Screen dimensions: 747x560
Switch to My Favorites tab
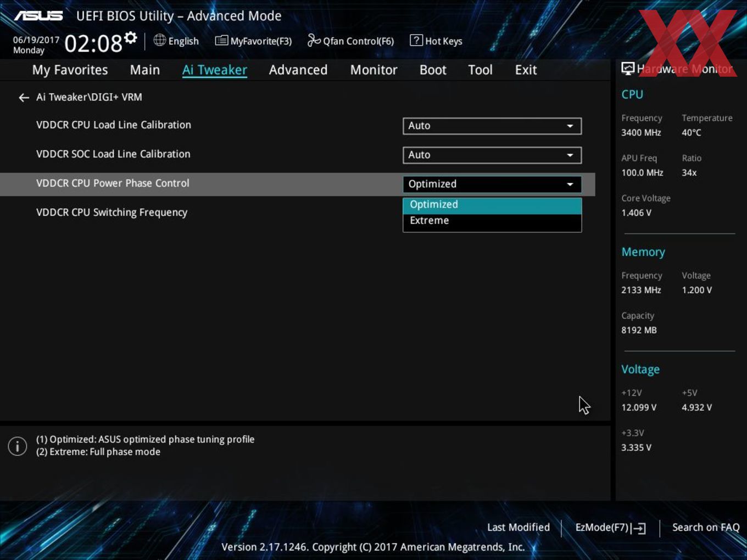point(70,70)
